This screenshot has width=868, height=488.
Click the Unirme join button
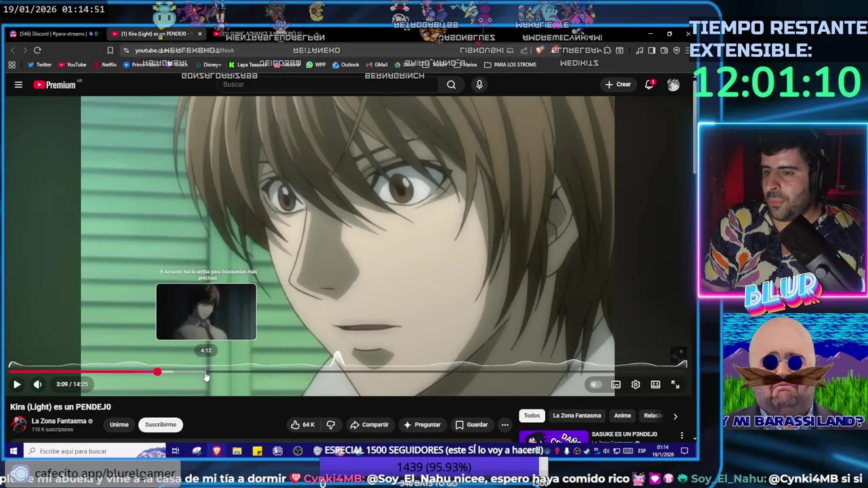coord(119,425)
